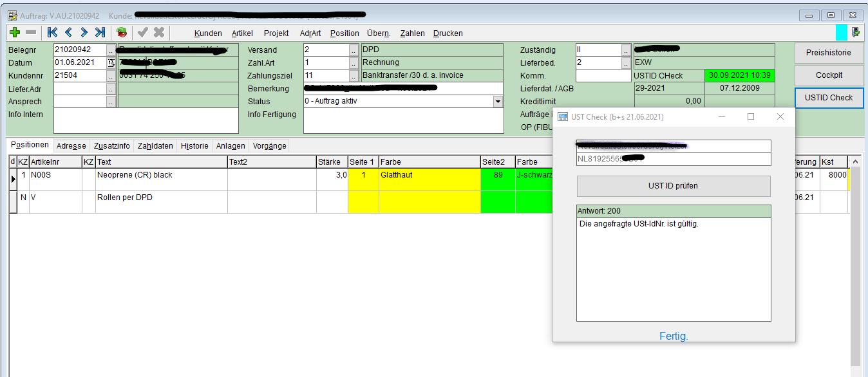Open the Drucken menu
This screenshot has height=377, width=868.
pyautogui.click(x=448, y=33)
